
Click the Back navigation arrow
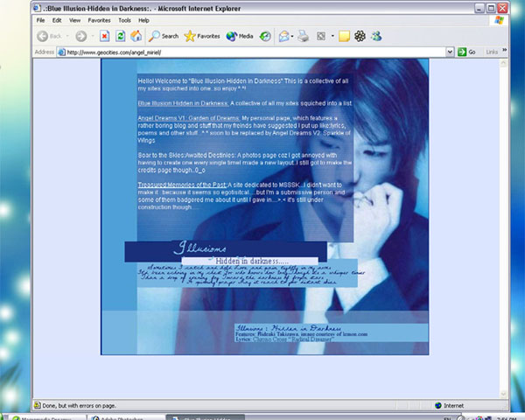coord(42,36)
